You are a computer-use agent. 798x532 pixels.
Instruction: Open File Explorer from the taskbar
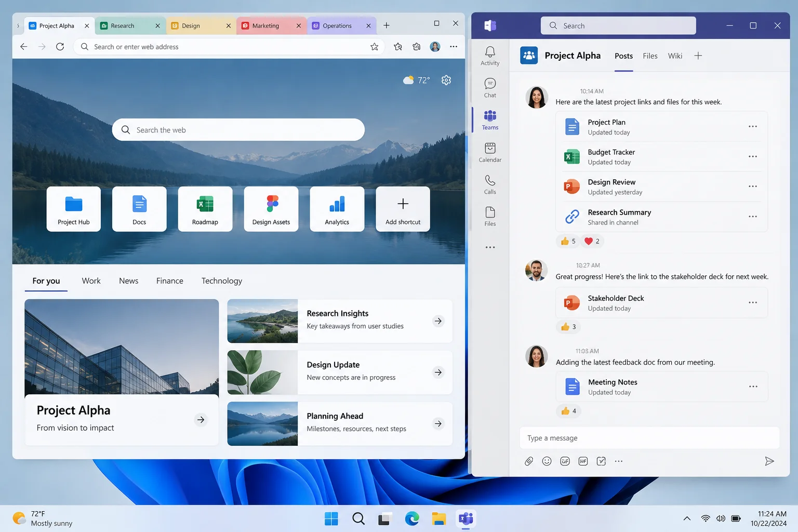pos(439,518)
